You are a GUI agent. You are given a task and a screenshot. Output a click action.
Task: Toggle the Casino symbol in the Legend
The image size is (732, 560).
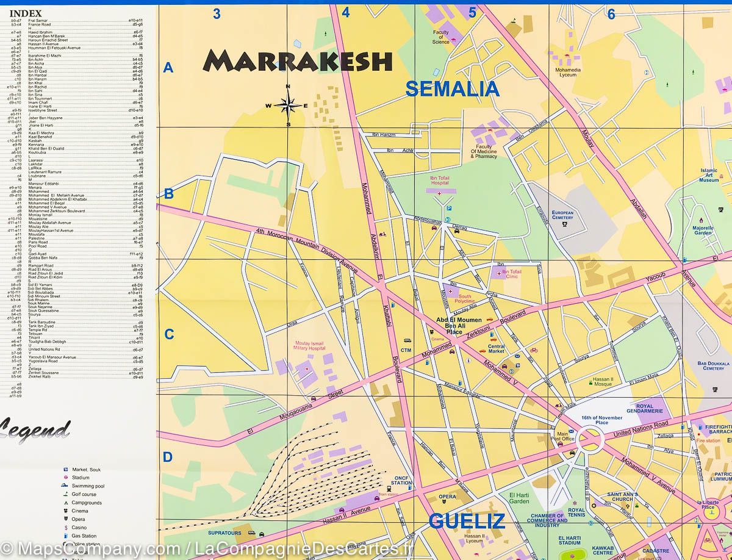pos(65,528)
